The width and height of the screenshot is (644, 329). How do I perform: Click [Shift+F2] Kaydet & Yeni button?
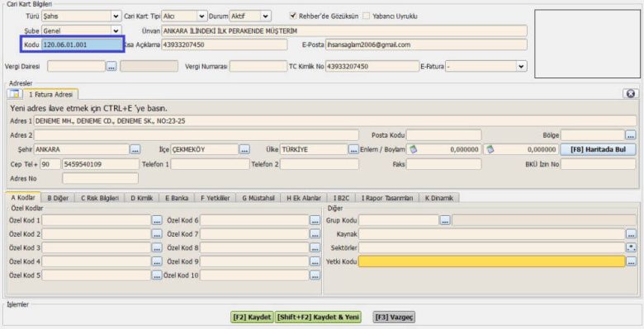319,317
